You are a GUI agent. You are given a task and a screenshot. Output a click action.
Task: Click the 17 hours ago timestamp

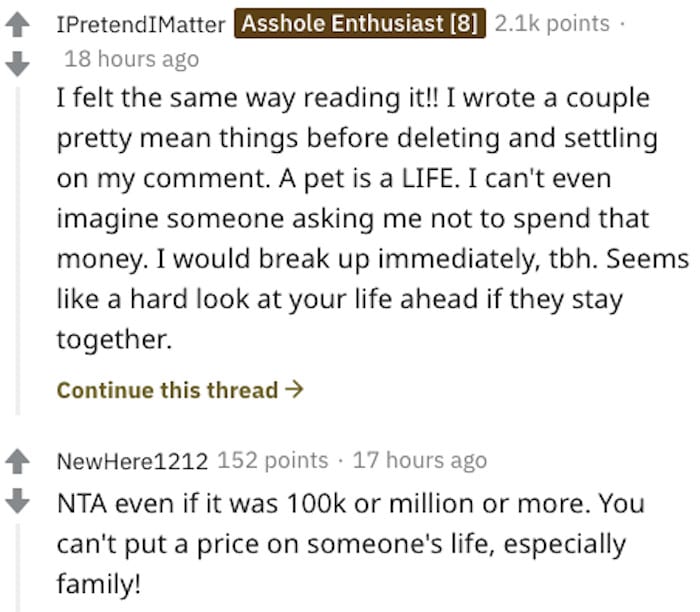(420, 461)
